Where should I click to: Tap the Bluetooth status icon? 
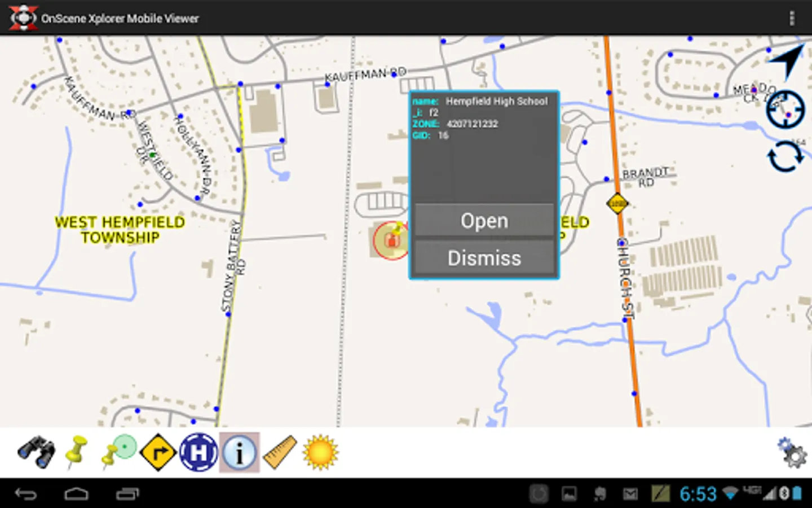[x=784, y=493]
